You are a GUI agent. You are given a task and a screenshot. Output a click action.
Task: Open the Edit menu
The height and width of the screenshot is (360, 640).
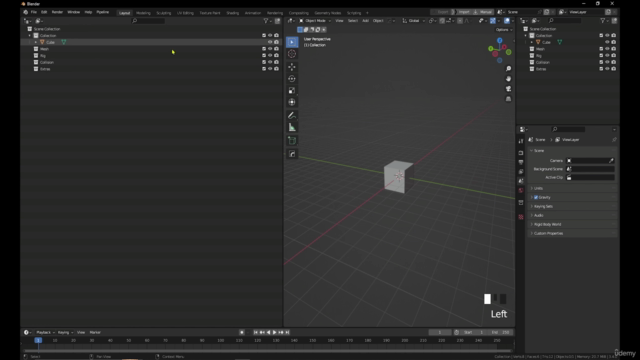[44, 12]
